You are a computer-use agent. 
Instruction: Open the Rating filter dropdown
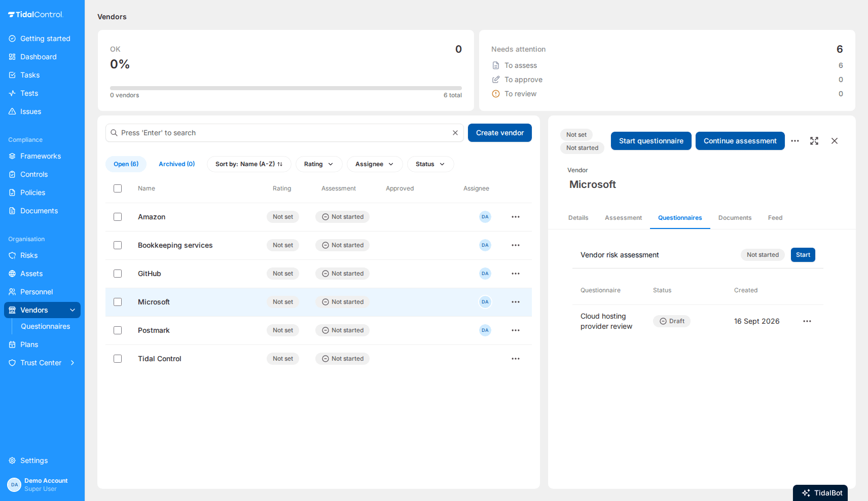(319, 164)
